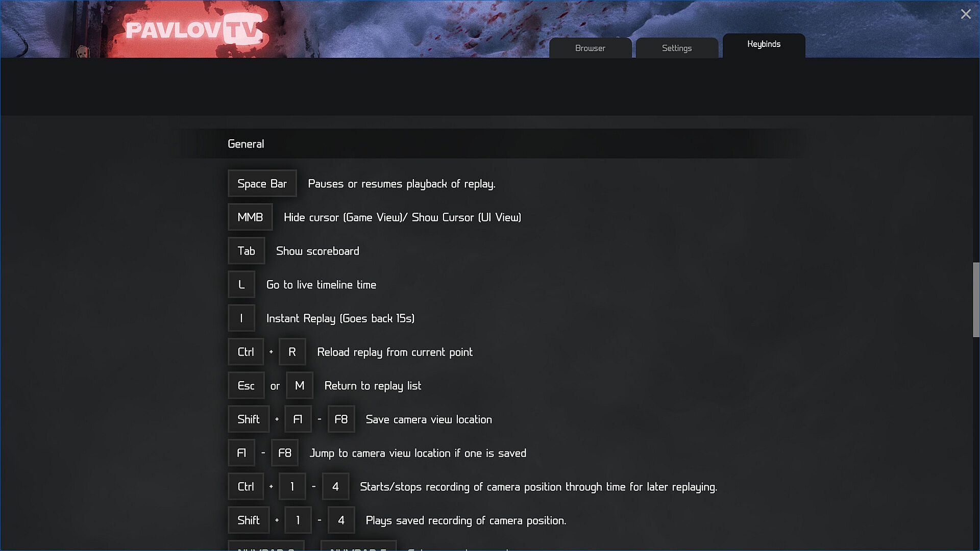Viewport: 980px width, 551px height.
Task: Click the M key for replay list
Action: (300, 386)
